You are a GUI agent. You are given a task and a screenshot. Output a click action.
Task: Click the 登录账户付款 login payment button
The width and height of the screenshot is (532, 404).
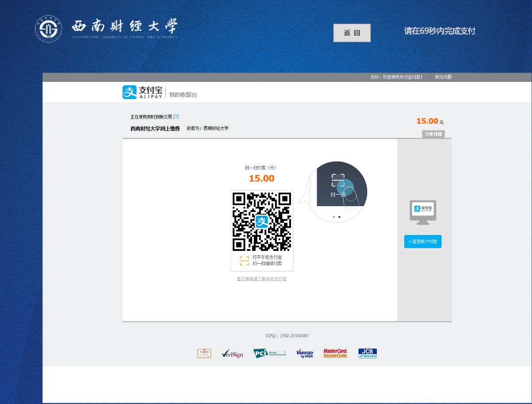click(x=423, y=242)
